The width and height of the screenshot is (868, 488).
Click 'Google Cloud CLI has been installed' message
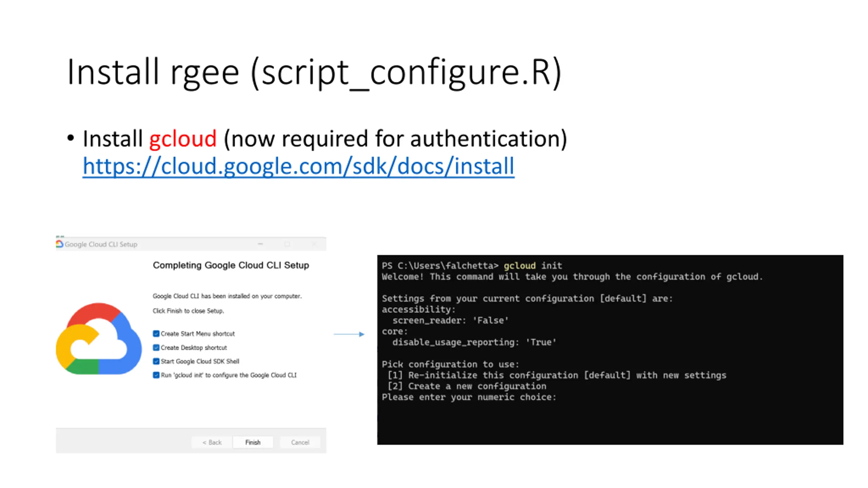227,296
